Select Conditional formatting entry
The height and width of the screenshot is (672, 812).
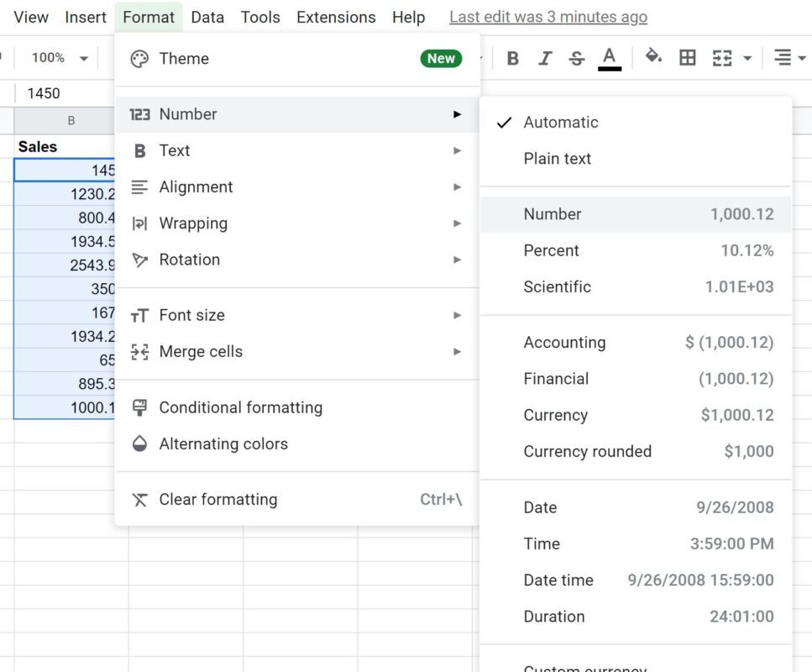(x=297, y=407)
